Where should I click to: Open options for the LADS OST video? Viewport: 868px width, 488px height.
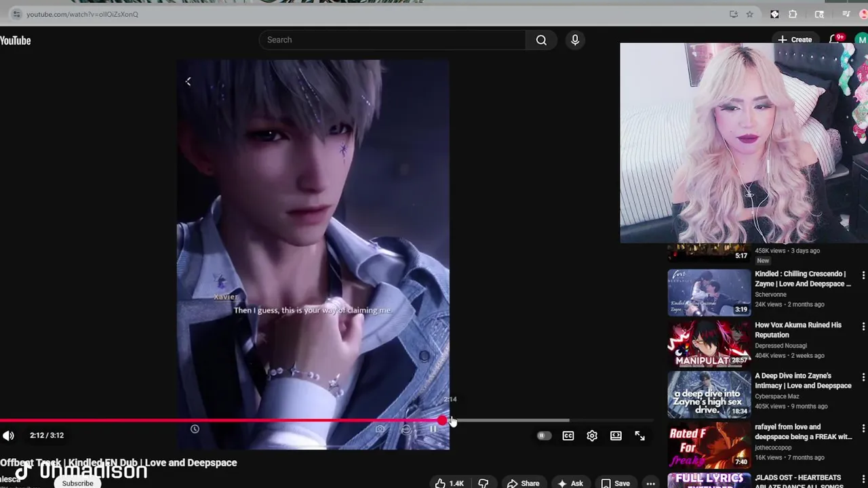863,479
